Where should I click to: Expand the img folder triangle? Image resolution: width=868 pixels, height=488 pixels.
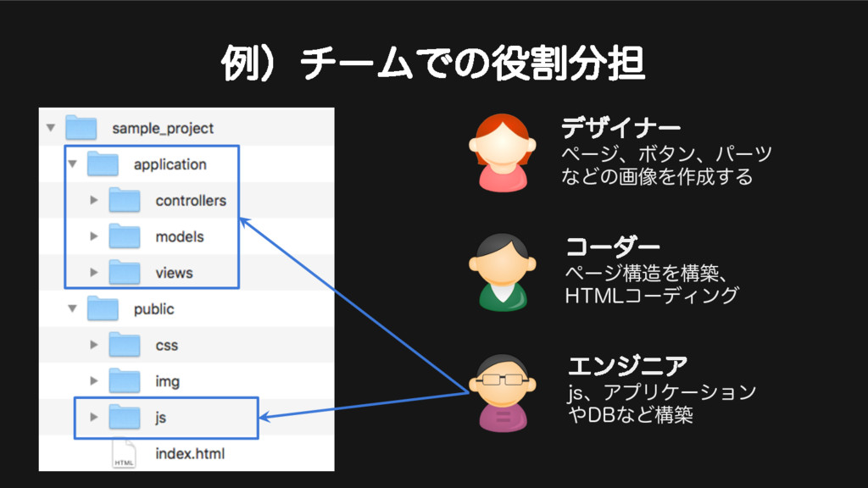click(94, 380)
